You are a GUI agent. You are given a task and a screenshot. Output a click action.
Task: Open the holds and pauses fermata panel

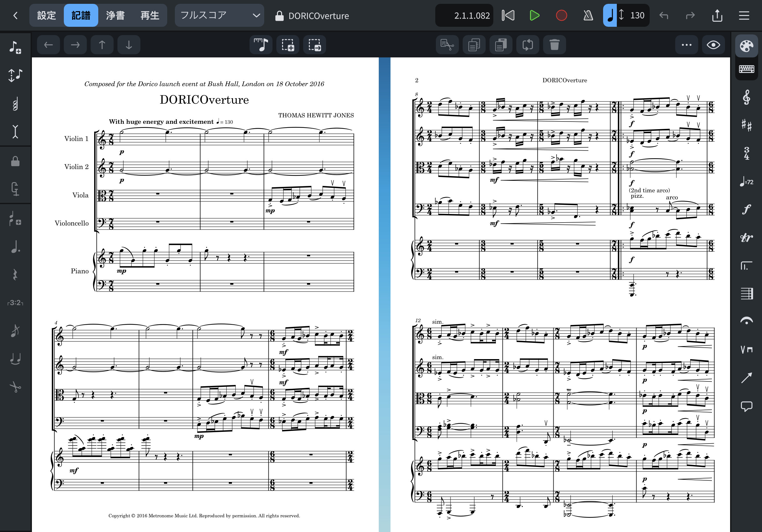pos(746,321)
